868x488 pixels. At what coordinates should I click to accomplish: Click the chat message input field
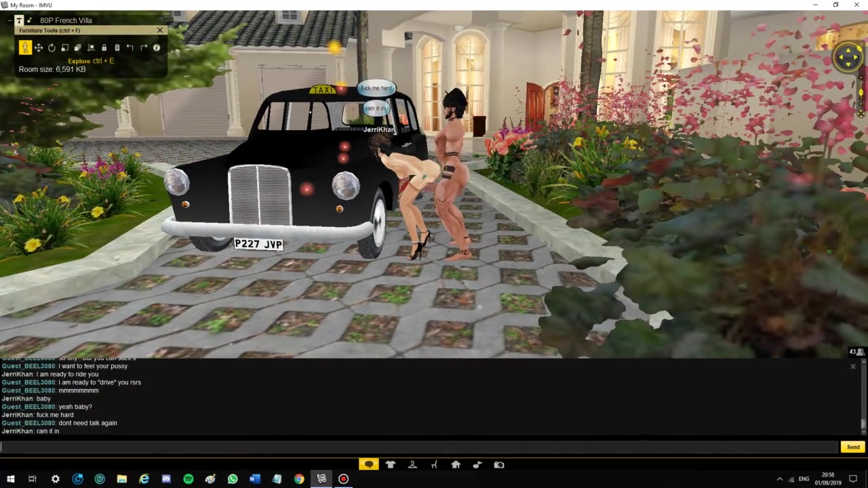pos(419,447)
